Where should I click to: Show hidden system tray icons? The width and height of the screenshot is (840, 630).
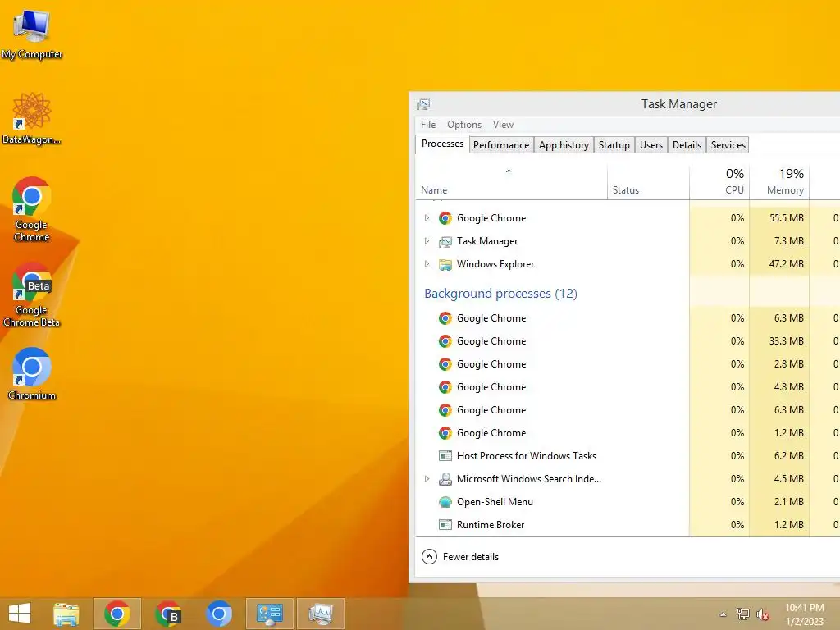pyautogui.click(x=723, y=614)
